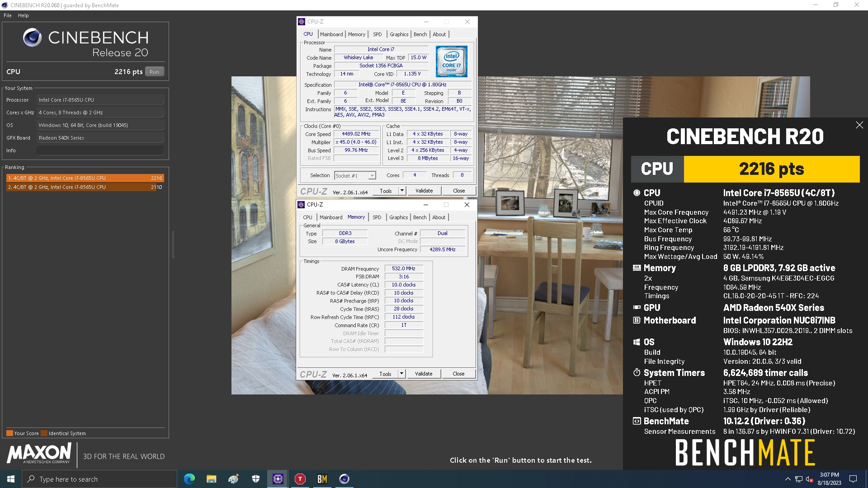Switch to Mainboard tab in upper CPU-Z
The width and height of the screenshot is (868, 488).
(331, 34)
